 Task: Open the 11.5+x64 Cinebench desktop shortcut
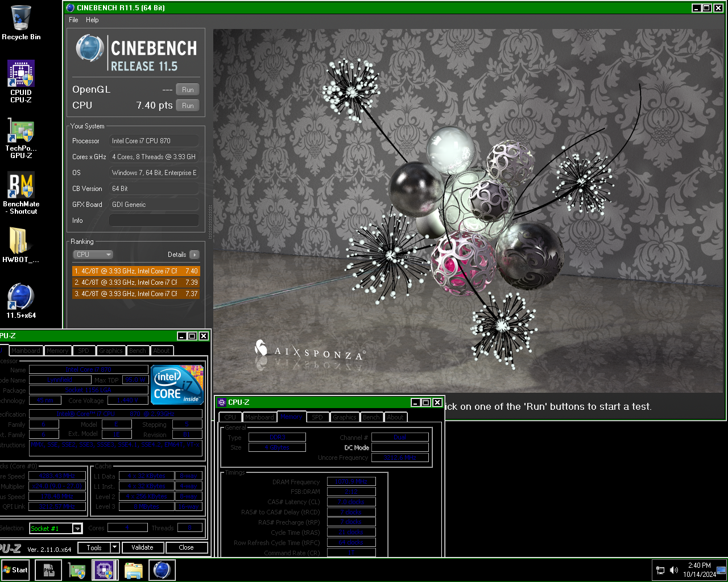click(21, 301)
